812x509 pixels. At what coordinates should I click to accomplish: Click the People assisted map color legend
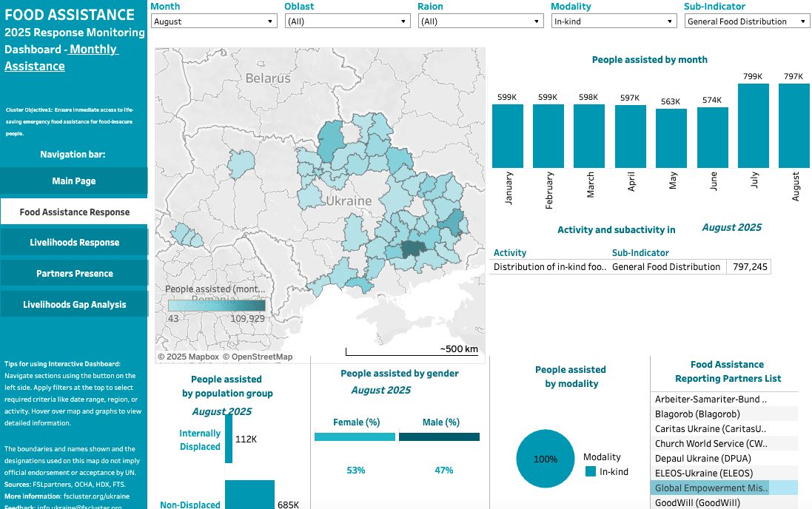[x=216, y=306]
